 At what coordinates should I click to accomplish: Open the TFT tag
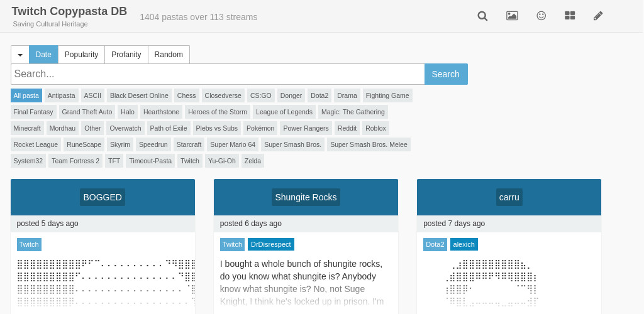tap(114, 161)
